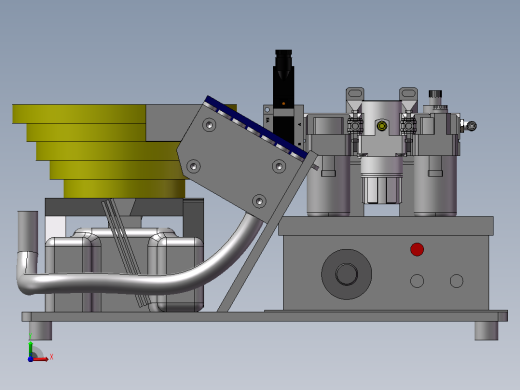Screen dimensions: 520x390
Task: Pick the right-middle screw on the inclined plate
Action: click(x=279, y=166)
